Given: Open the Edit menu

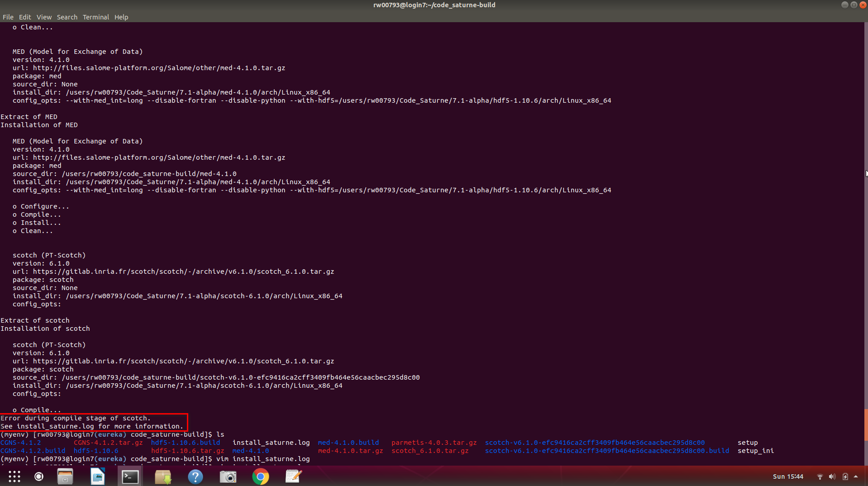Looking at the screenshot, I should (x=25, y=17).
